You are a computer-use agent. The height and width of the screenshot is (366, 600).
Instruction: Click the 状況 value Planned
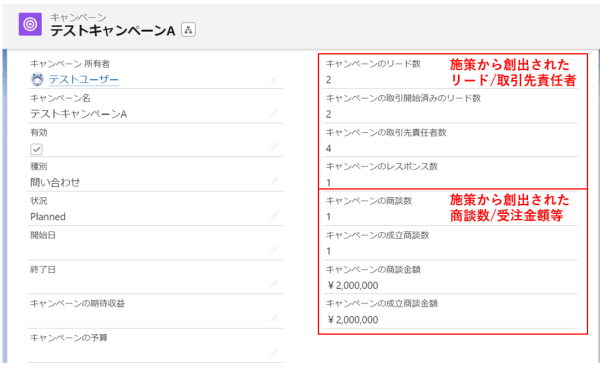pyautogui.click(x=48, y=217)
